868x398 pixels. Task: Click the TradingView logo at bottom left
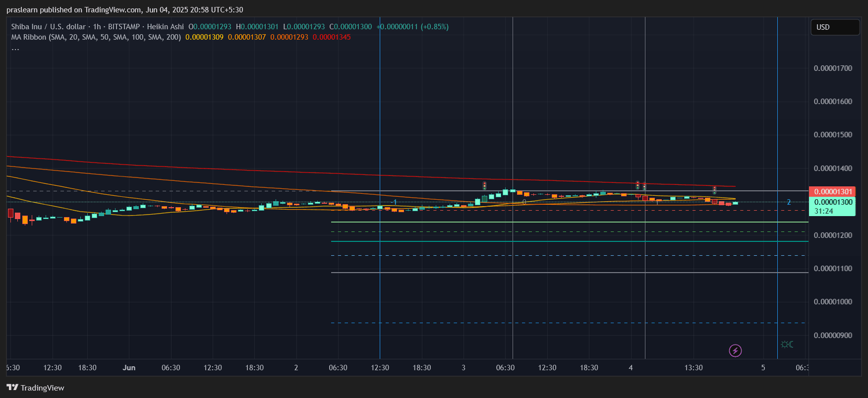pyautogui.click(x=35, y=388)
